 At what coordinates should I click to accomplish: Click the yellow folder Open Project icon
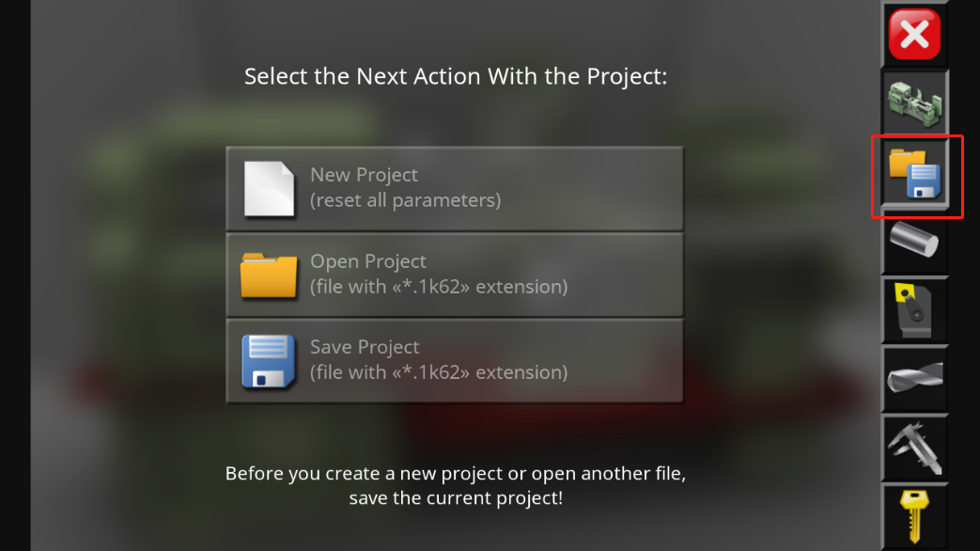click(270, 275)
